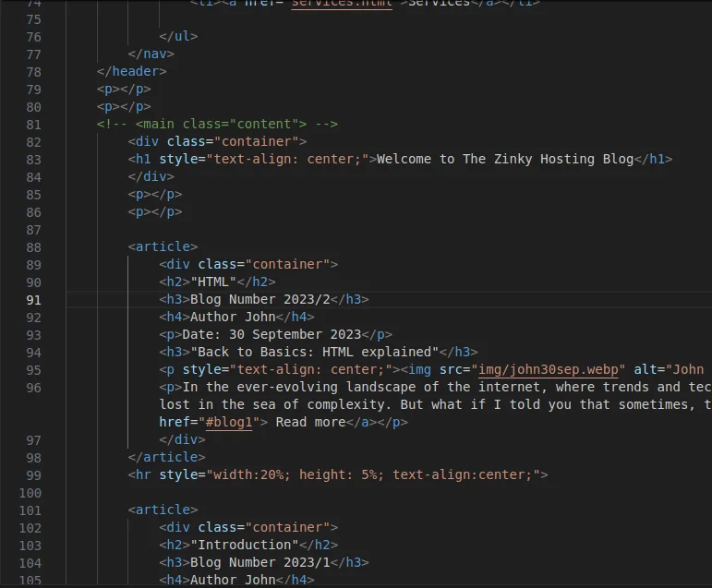Click 'Author John' on line 105
Screen dimensions: 712x588
(233, 580)
